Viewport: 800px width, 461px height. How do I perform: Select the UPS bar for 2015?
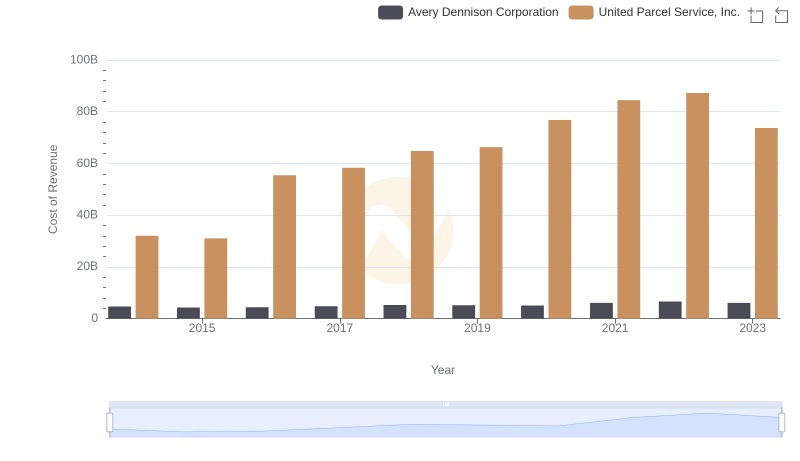216,278
